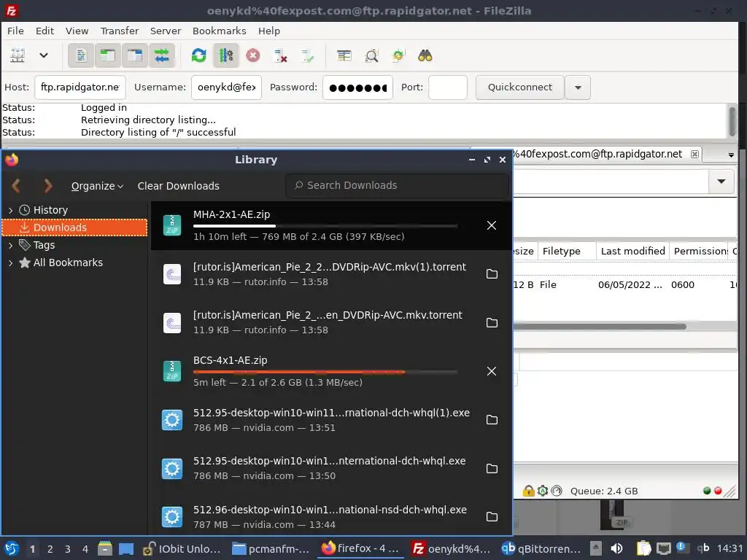The height and width of the screenshot is (560, 747).
Task: Click speed limits icon in status bar
Action: (557, 491)
